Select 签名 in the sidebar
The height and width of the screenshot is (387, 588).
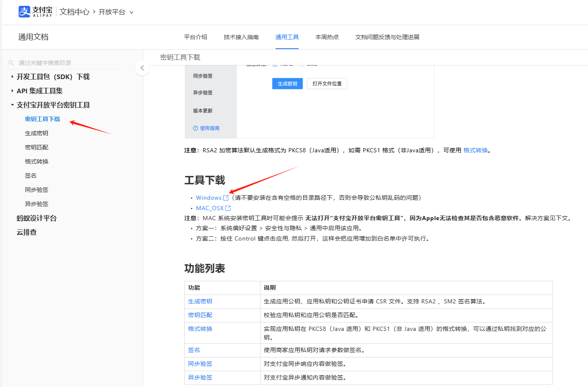(31, 176)
